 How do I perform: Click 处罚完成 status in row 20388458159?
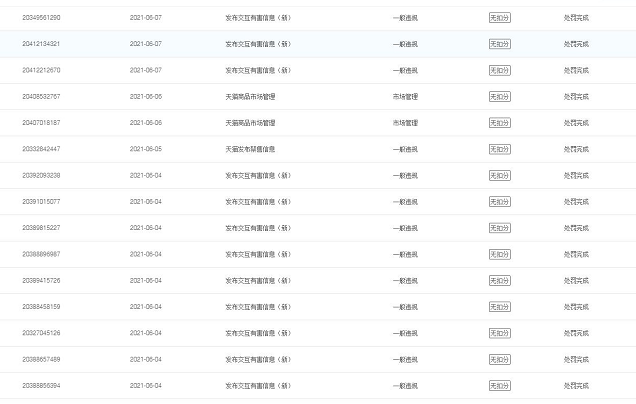tap(576, 307)
